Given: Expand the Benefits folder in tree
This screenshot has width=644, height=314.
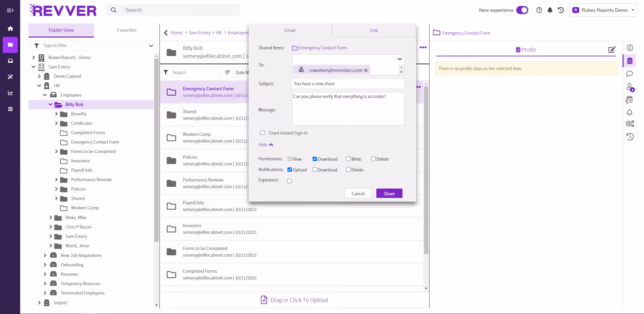Looking at the screenshot, I should coord(56,114).
